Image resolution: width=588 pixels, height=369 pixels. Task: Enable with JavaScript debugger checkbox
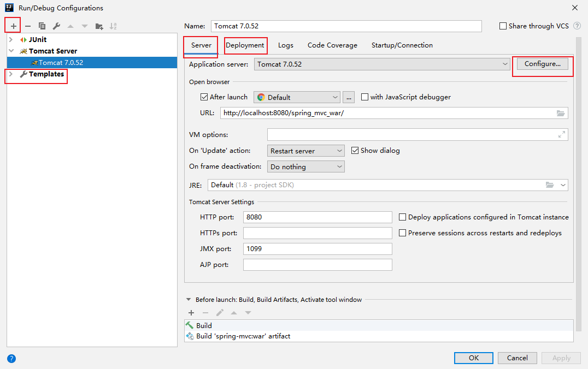coord(364,97)
